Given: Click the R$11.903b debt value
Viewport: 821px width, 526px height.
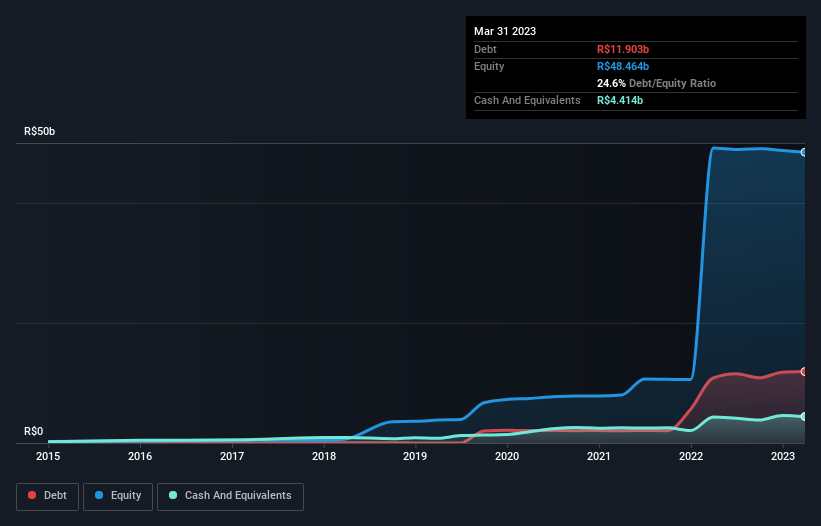Looking at the screenshot, I should click(623, 49).
